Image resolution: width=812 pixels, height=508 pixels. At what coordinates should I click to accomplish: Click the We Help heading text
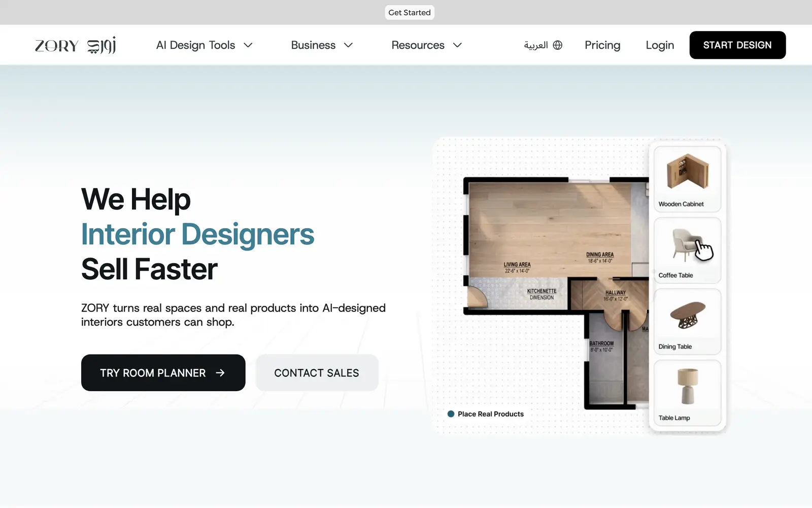click(x=136, y=199)
